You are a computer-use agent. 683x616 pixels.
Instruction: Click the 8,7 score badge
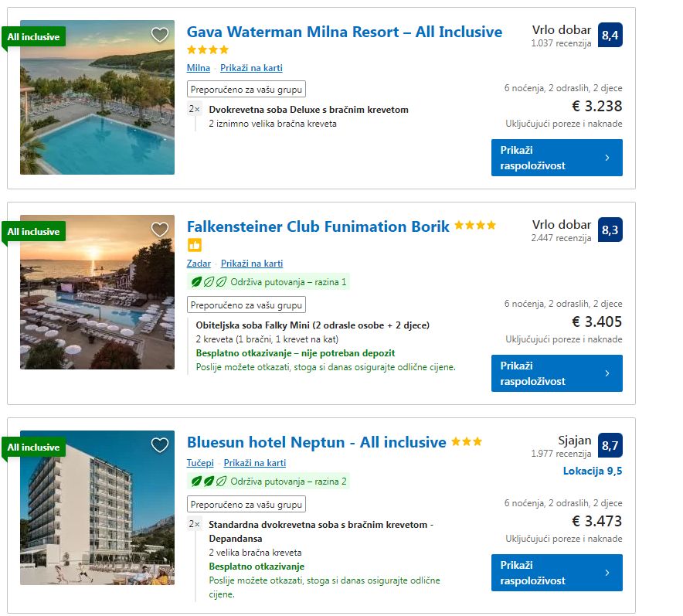click(610, 445)
